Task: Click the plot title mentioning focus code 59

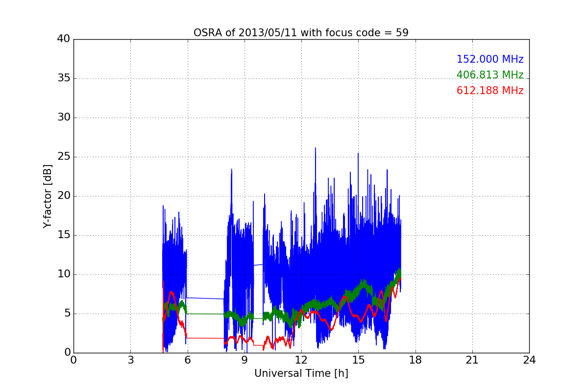Action: pos(301,33)
